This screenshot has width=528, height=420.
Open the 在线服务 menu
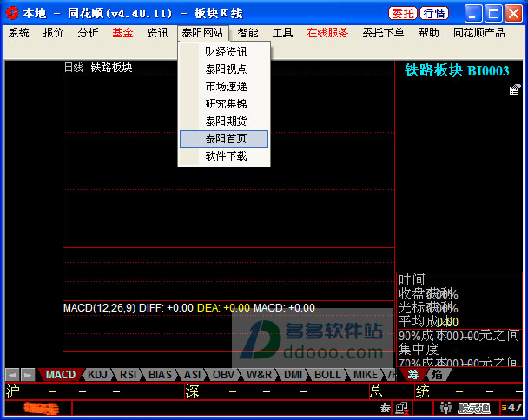pos(327,33)
